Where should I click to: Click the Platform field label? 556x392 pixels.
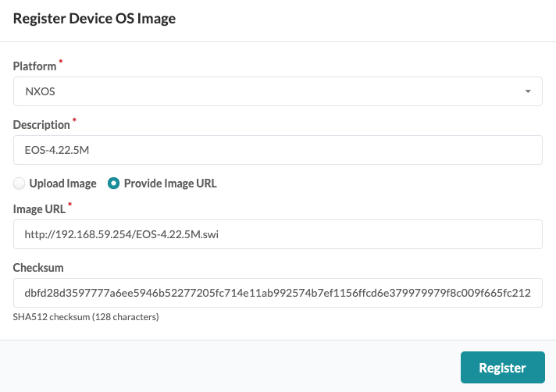34,67
